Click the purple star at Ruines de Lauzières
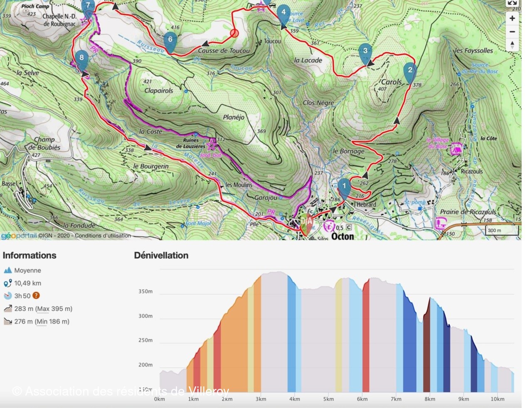 pyautogui.click(x=212, y=144)
